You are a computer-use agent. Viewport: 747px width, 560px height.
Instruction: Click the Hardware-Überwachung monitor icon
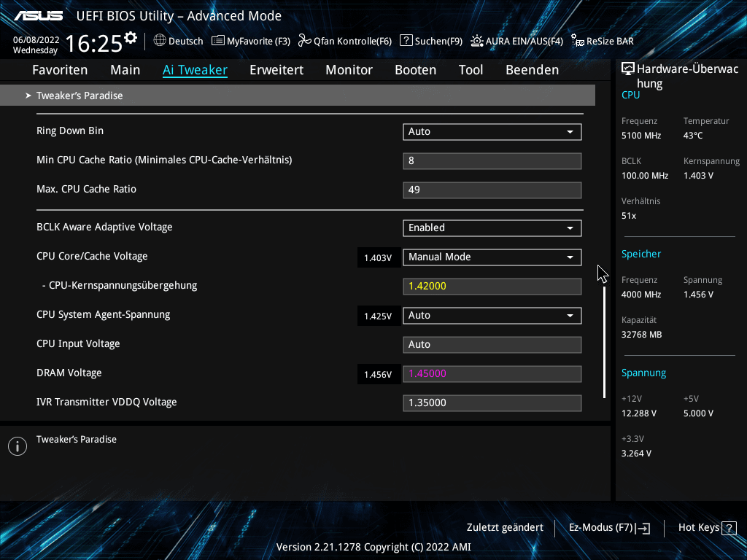628,69
